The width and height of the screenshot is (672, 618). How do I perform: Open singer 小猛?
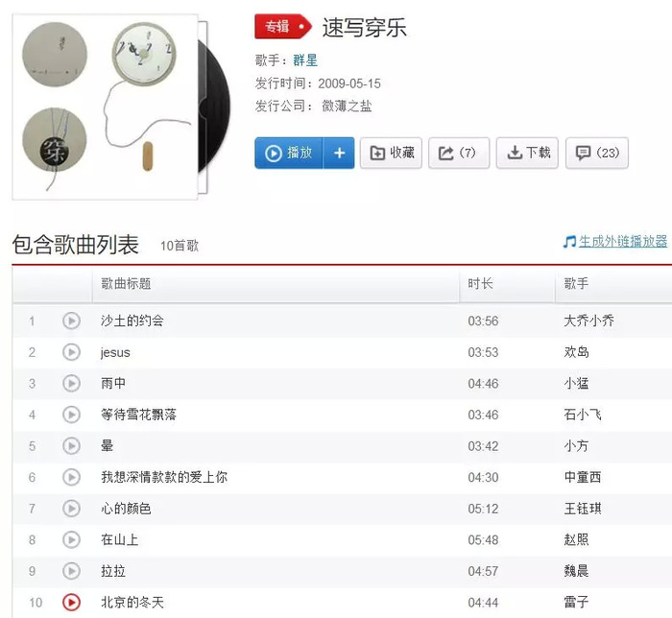(576, 383)
